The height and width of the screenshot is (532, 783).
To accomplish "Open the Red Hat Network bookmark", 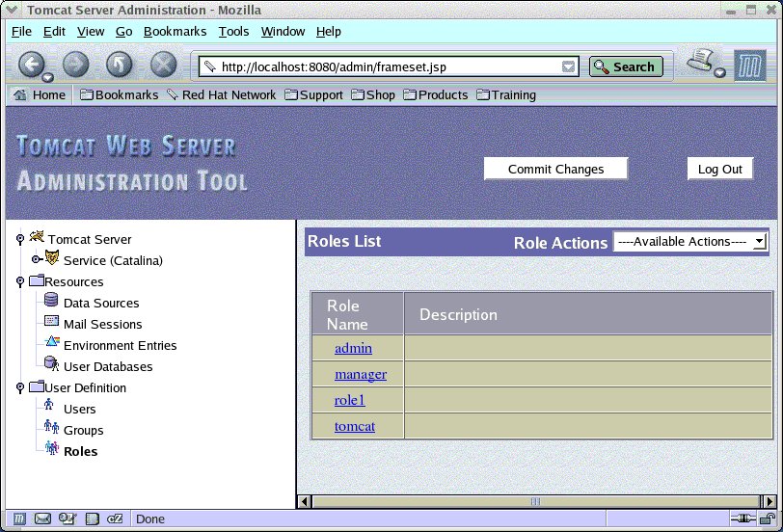I will [221, 94].
